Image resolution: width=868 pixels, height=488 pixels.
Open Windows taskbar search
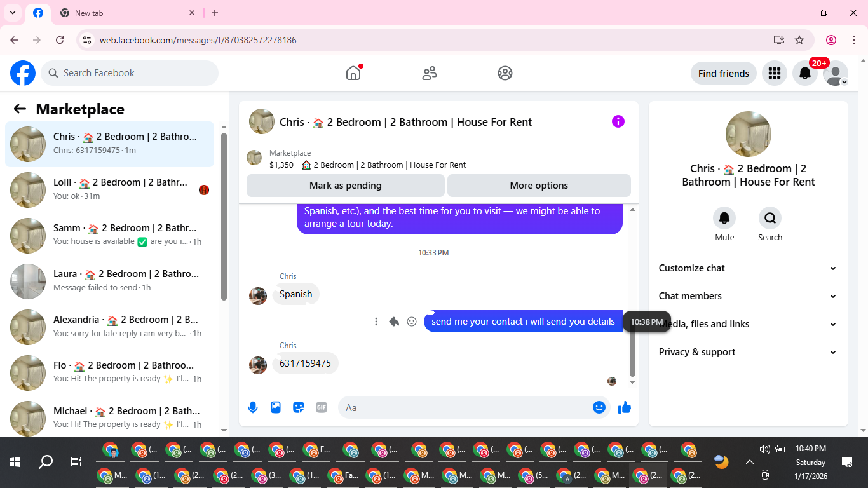(x=46, y=462)
